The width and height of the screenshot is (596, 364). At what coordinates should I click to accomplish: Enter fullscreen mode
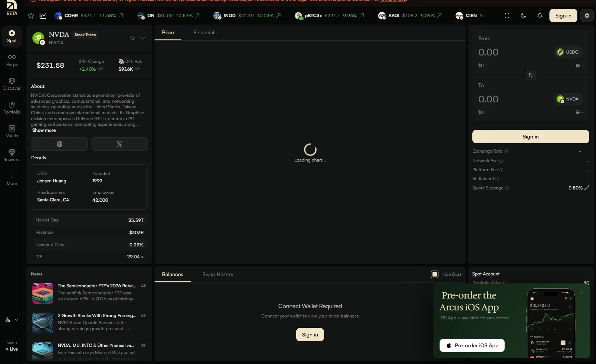(507, 16)
